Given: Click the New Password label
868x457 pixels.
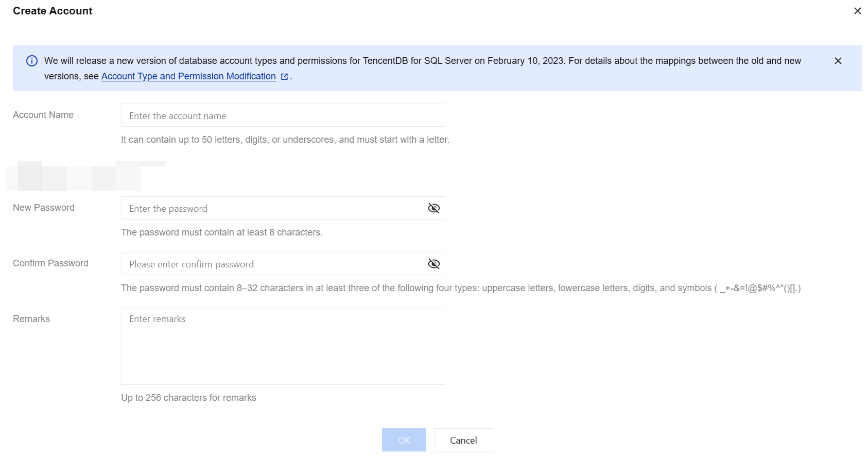Looking at the screenshot, I should click(44, 208).
